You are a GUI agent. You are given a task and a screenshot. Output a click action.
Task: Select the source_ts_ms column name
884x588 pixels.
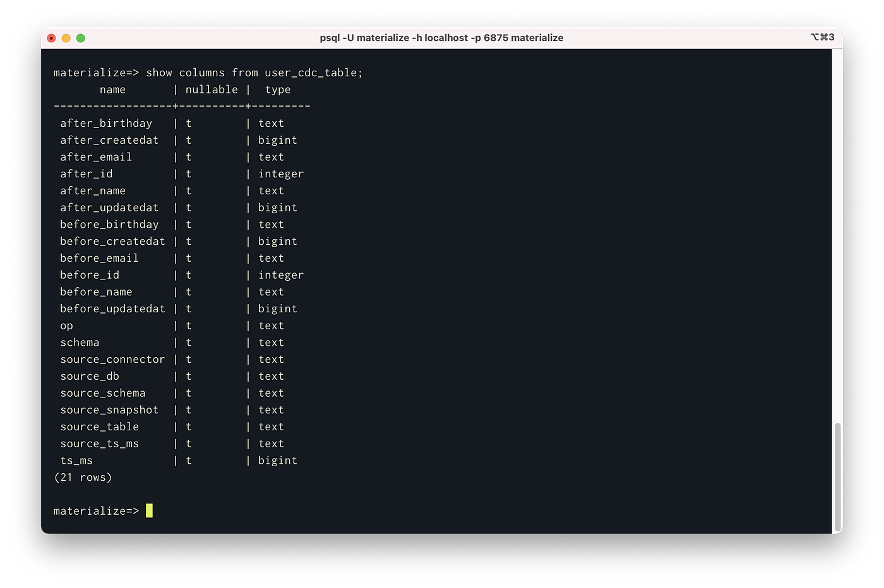click(x=99, y=444)
